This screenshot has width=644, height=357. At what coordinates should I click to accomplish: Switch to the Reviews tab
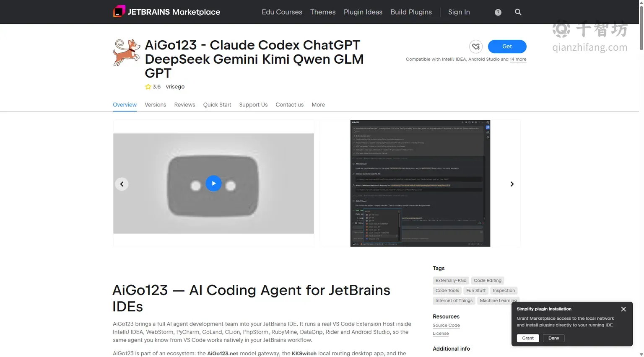[184, 105]
